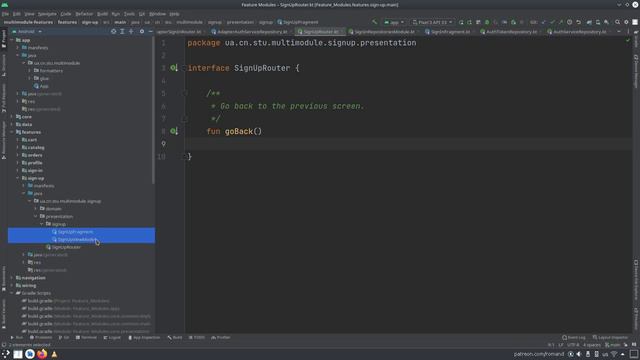The image size is (640, 360).
Task: Open the Tools menu
Action: 129,13
